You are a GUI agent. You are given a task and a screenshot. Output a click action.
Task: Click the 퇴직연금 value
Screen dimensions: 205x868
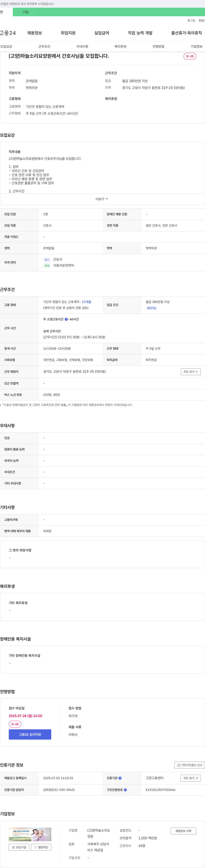click(151, 360)
